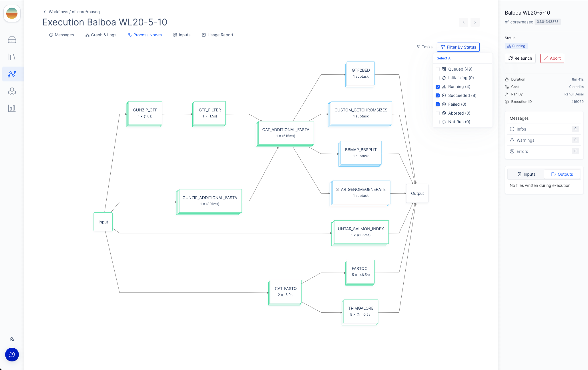Click the Infos circle icon in Messages
This screenshot has width=588, height=370.
(x=512, y=129)
